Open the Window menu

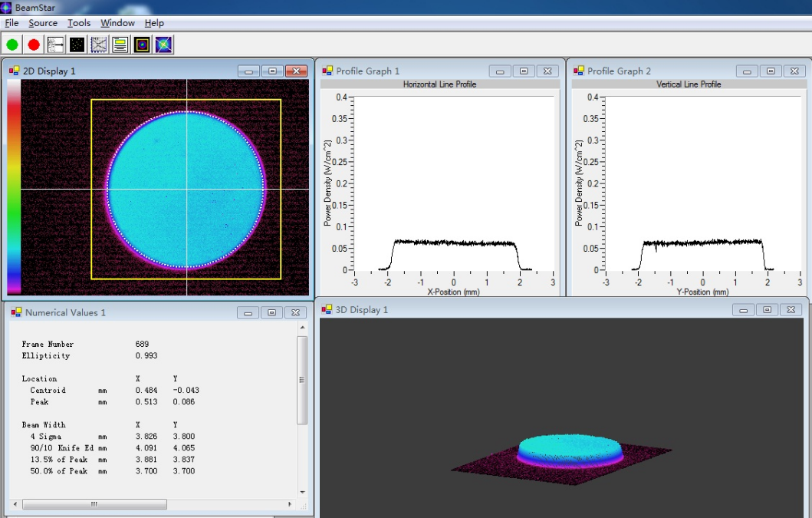click(x=117, y=23)
